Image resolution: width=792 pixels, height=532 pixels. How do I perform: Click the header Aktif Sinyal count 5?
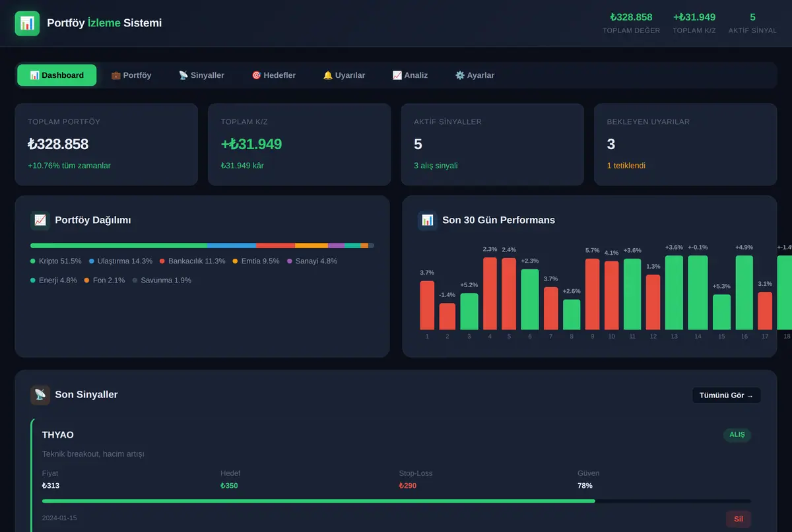[x=752, y=17]
